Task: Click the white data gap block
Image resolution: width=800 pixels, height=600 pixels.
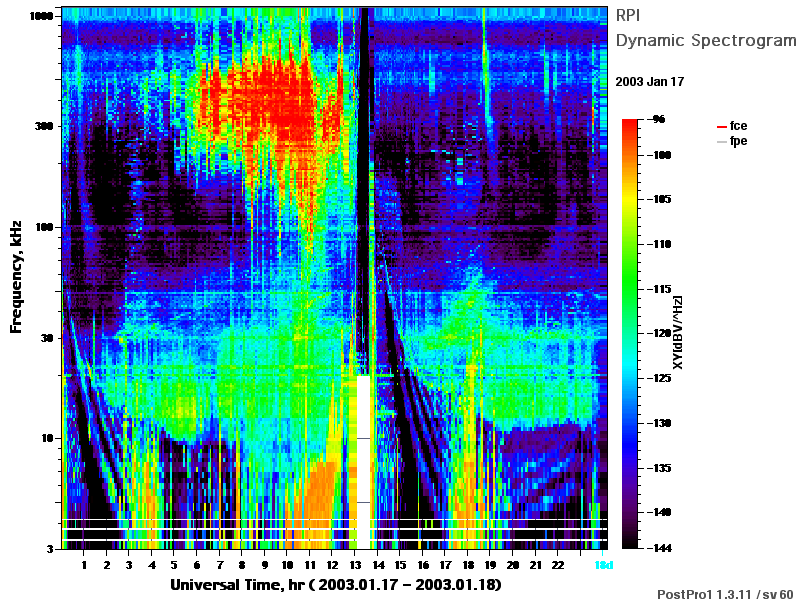Action: point(363,462)
